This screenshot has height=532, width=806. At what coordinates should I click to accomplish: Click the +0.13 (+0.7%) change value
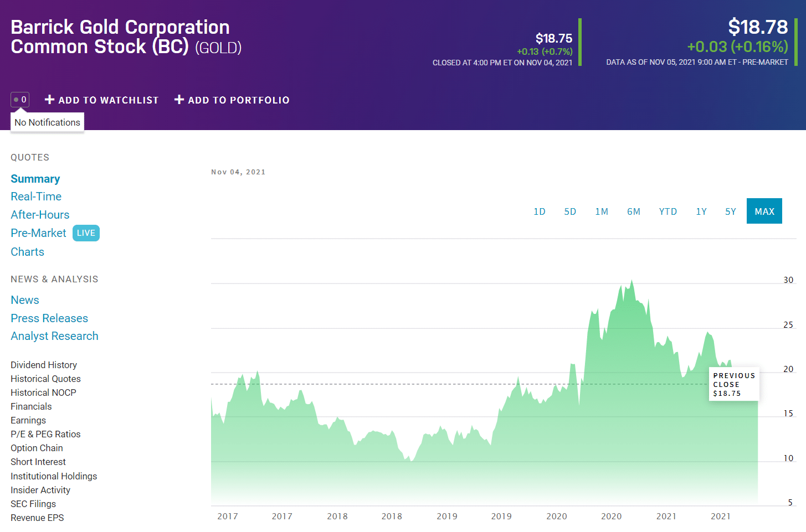pyautogui.click(x=545, y=51)
